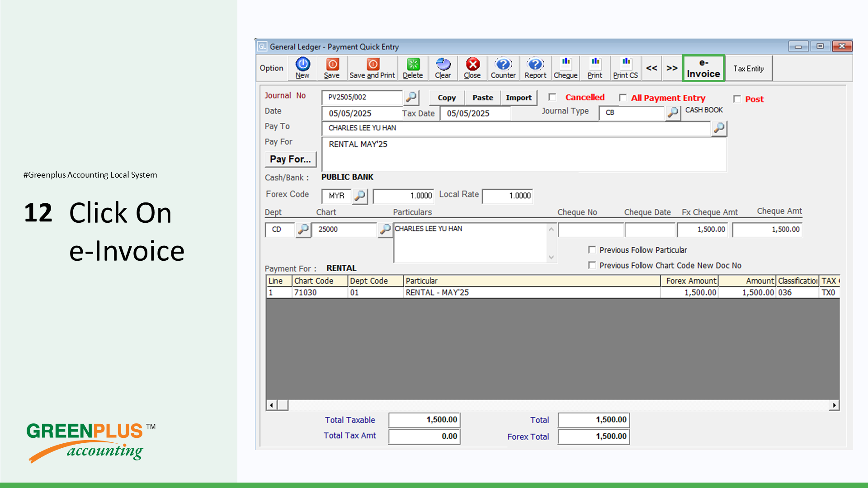Go to previous record with << button
The image size is (868, 488).
tap(651, 68)
